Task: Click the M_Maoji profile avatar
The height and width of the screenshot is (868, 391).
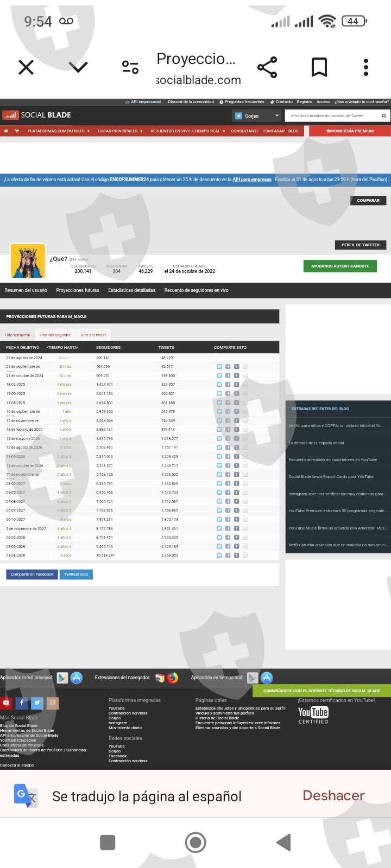Action: [28, 261]
